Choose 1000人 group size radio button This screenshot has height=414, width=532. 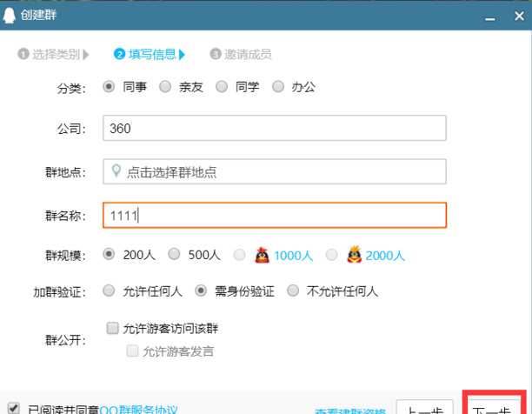pyautogui.click(x=240, y=255)
